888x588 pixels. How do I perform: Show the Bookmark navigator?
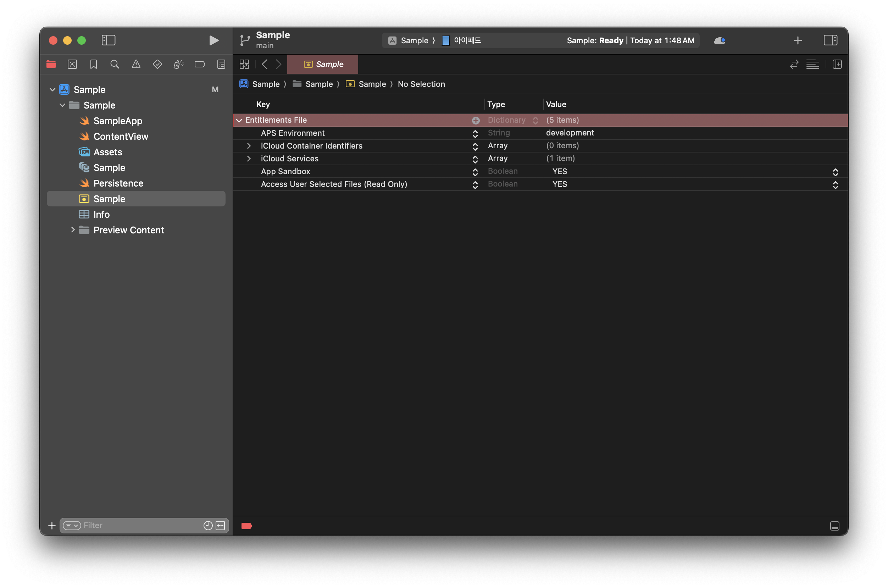pyautogui.click(x=94, y=65)
